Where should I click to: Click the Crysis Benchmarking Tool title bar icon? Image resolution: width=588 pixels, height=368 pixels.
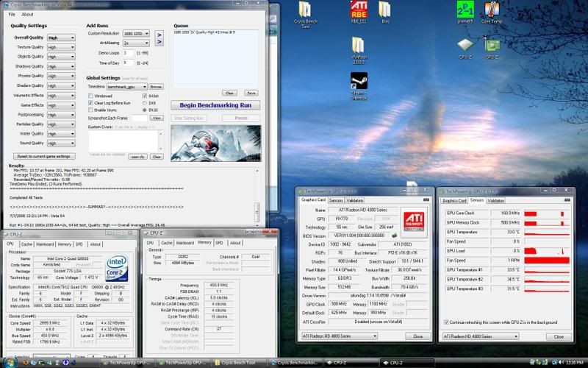(x=6, y=4)
